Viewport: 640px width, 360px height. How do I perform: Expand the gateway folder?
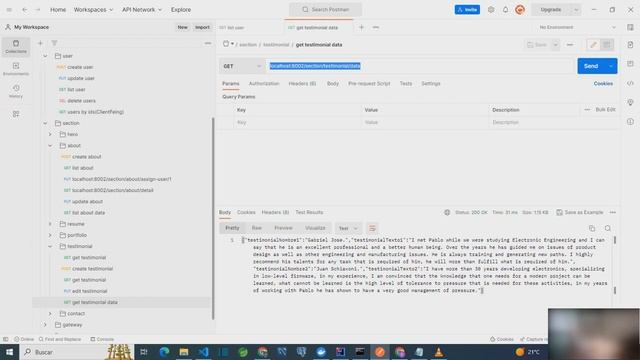click(45, 325)
